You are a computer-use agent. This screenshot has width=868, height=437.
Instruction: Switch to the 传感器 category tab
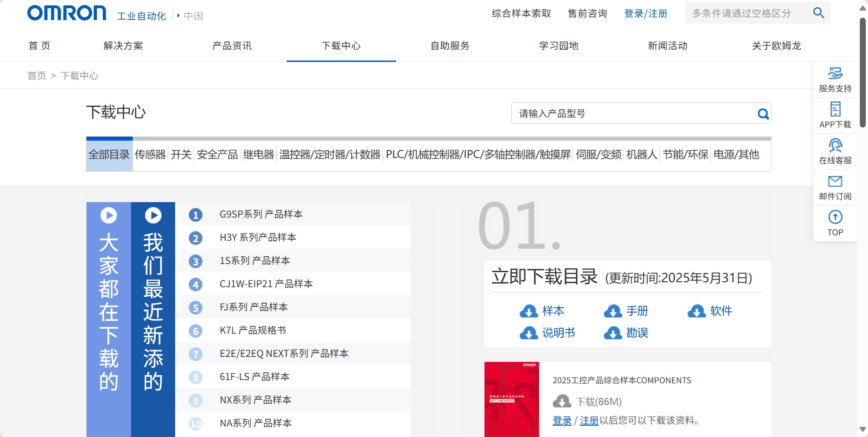150,155
